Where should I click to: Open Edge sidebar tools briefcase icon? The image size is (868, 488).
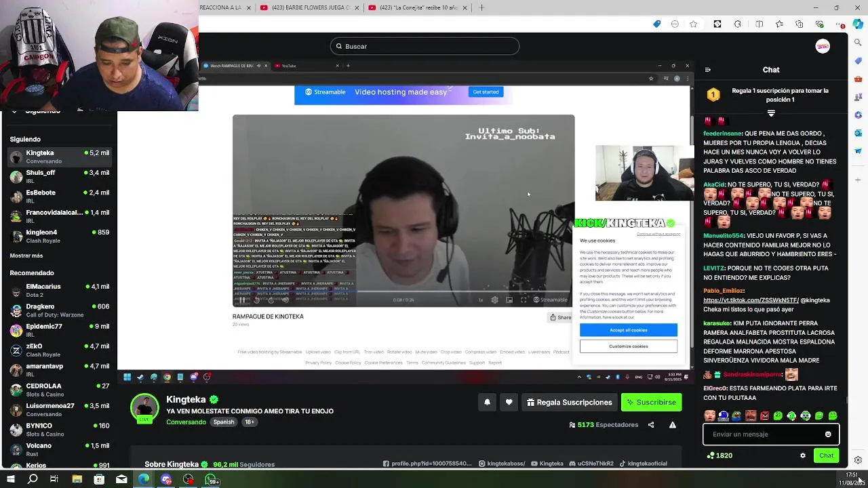point(858,79)
